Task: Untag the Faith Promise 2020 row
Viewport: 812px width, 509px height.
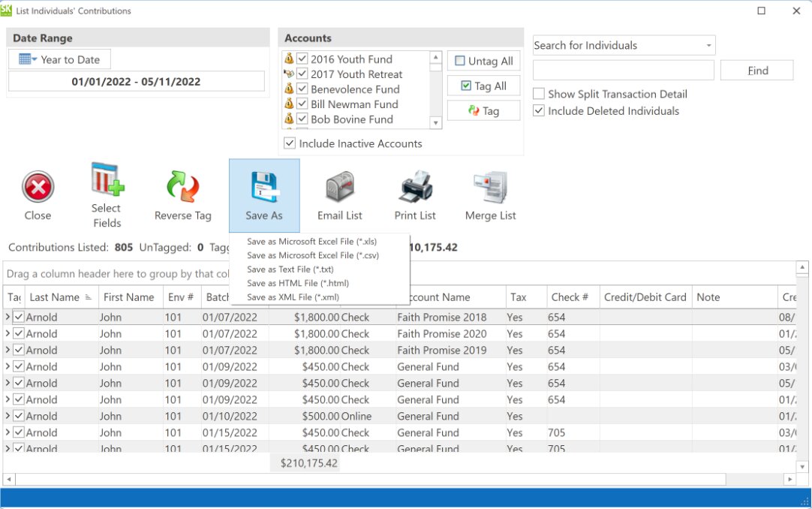Action: pos(19,333)
